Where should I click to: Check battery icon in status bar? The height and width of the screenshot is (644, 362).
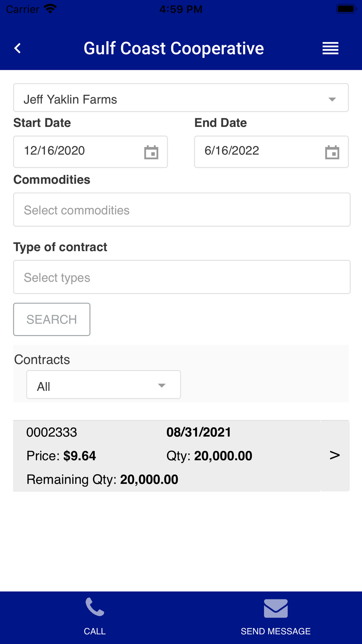pyautogui.click(x=346, y=9)
